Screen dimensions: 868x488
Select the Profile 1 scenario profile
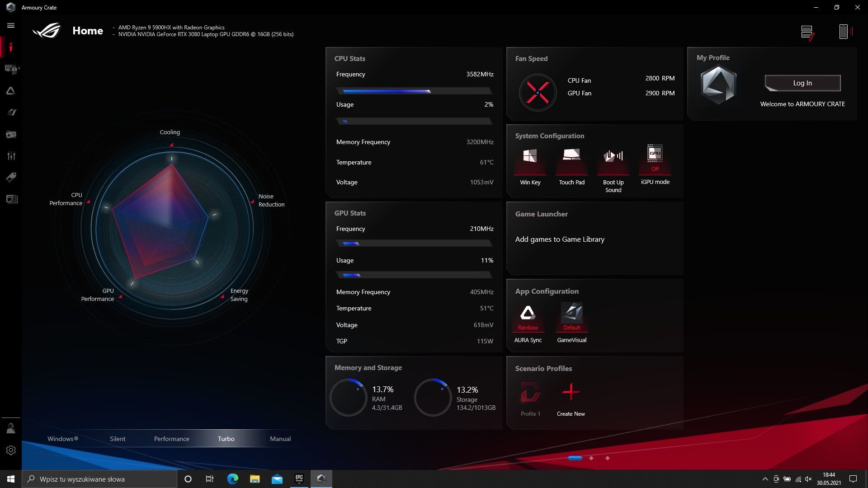click(x=530, y=399)
